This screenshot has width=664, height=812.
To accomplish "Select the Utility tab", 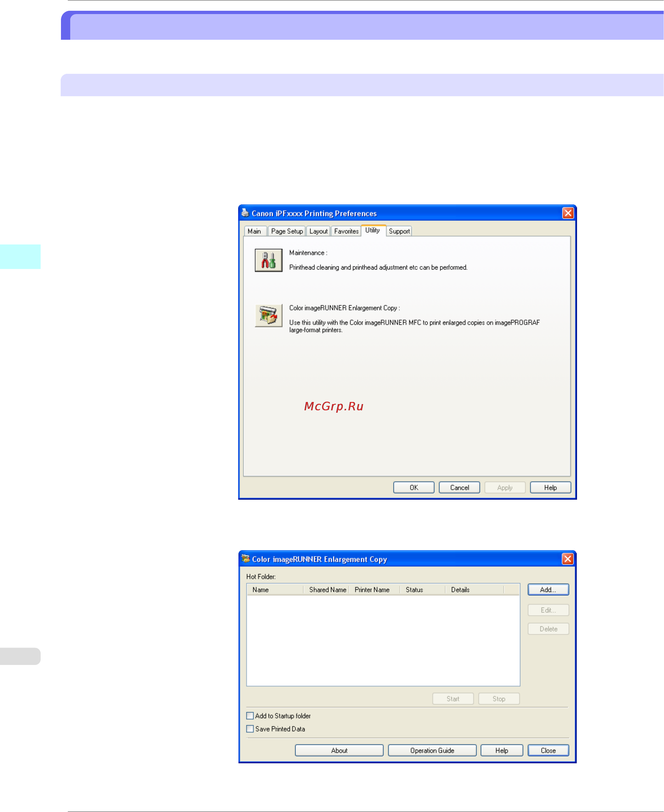I will (373, 230).
